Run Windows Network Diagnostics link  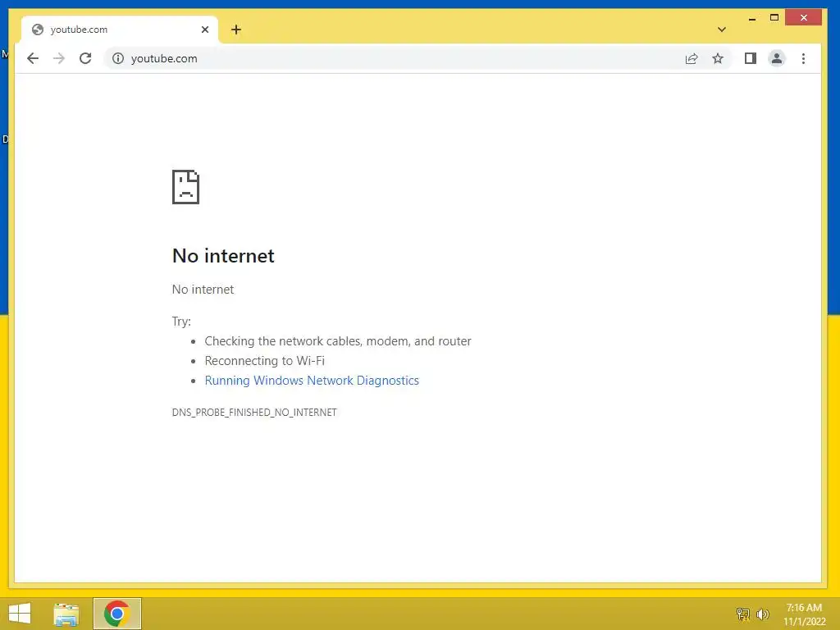tap(312, 381)
